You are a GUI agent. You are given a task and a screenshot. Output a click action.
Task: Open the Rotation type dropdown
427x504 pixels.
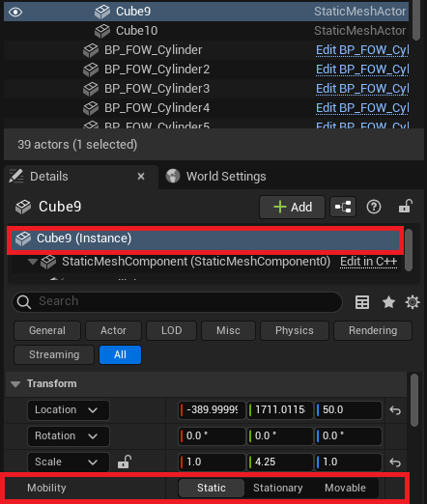coord(69,436)
